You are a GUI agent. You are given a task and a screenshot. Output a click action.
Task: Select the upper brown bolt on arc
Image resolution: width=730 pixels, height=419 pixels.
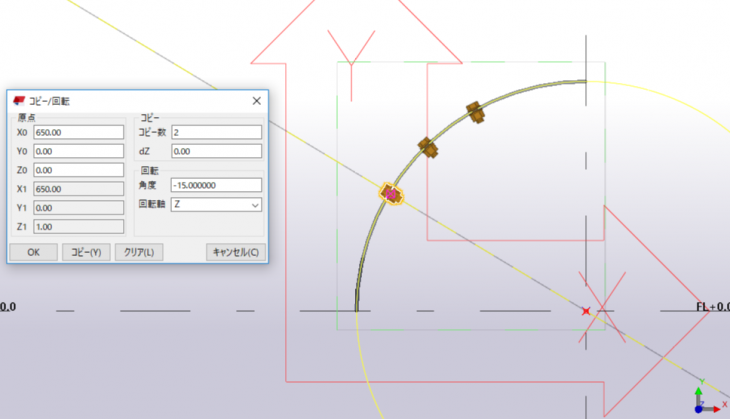(476, 113)
